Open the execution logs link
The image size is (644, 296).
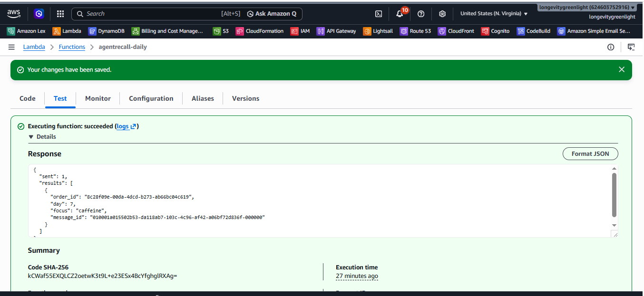[126, 126]
